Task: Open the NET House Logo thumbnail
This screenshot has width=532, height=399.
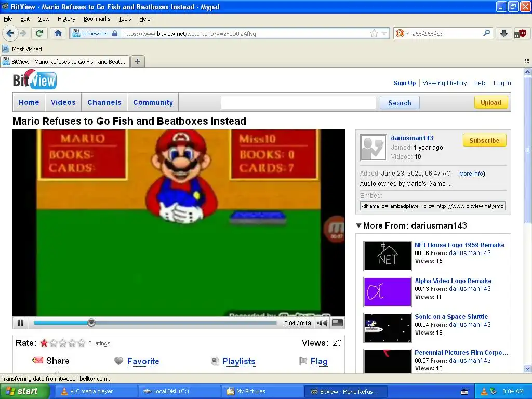Action: click(387, 256)
